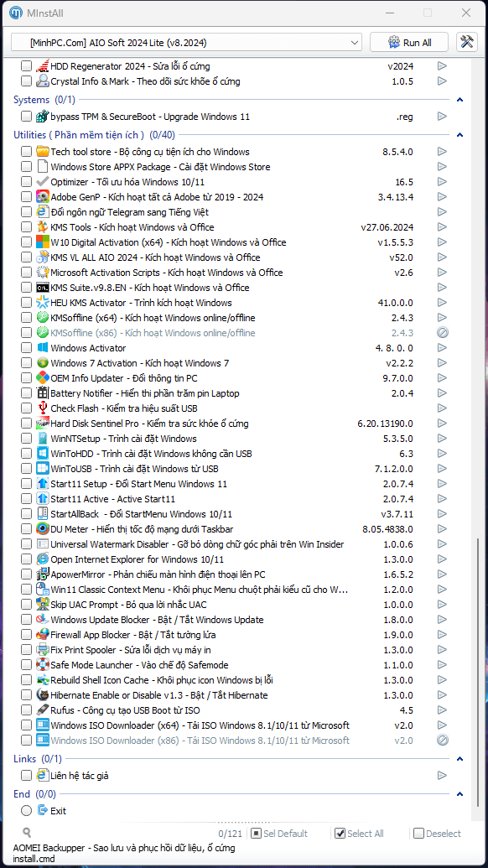This screenshot has height=868, width=488.
Task: Select KMSoffline (x64) row text
Action: 153,318
